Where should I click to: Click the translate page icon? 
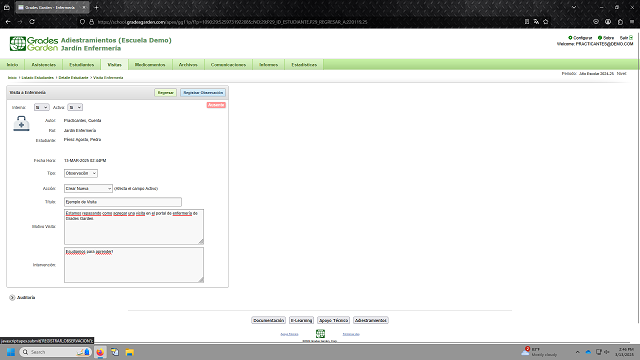(536, 22)
